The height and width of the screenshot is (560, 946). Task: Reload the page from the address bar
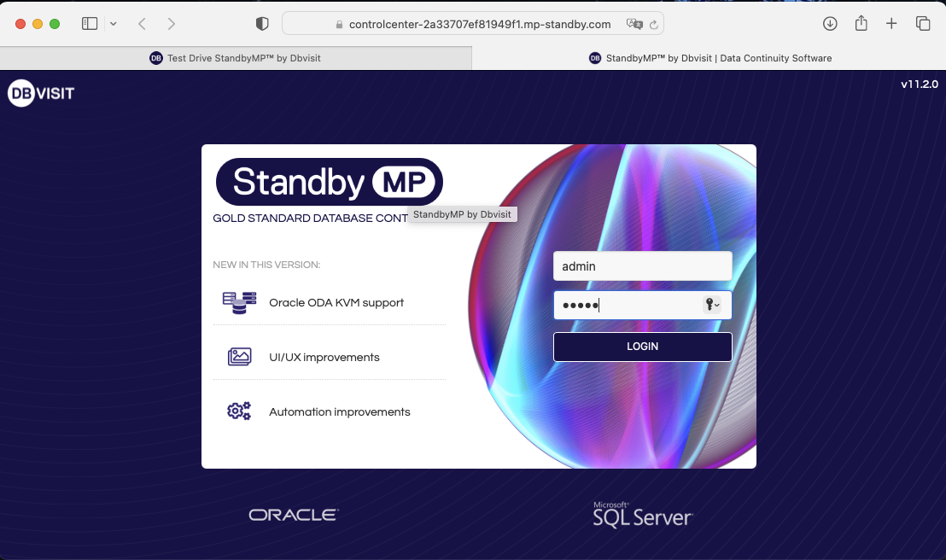(653, 25)
